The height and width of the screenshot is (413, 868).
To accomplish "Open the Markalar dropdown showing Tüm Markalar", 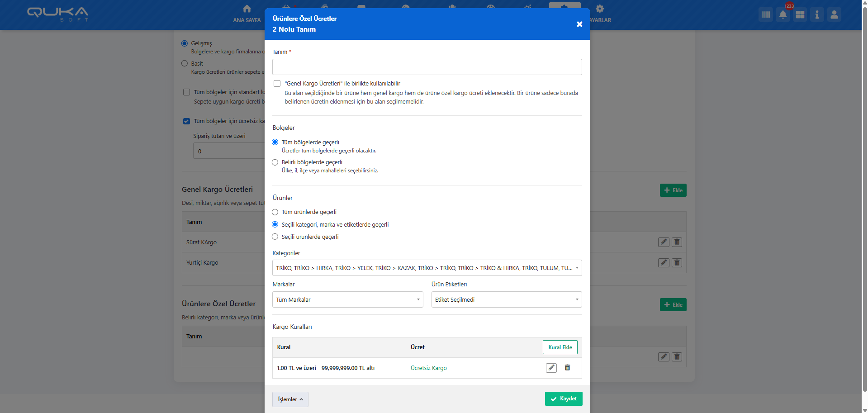I will 347,300.
